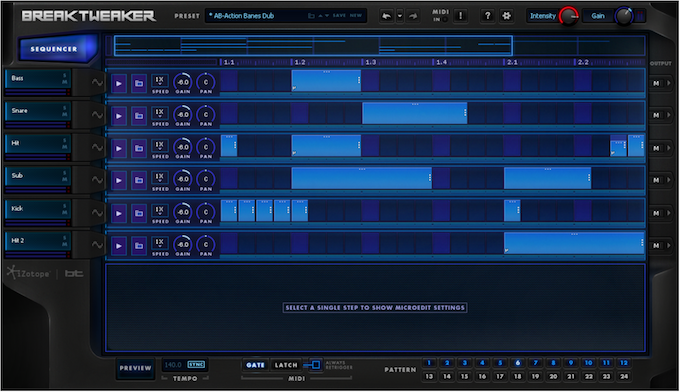Click the PREVIEW button
This screenshot has height=392, width=680.
(135, 368)
